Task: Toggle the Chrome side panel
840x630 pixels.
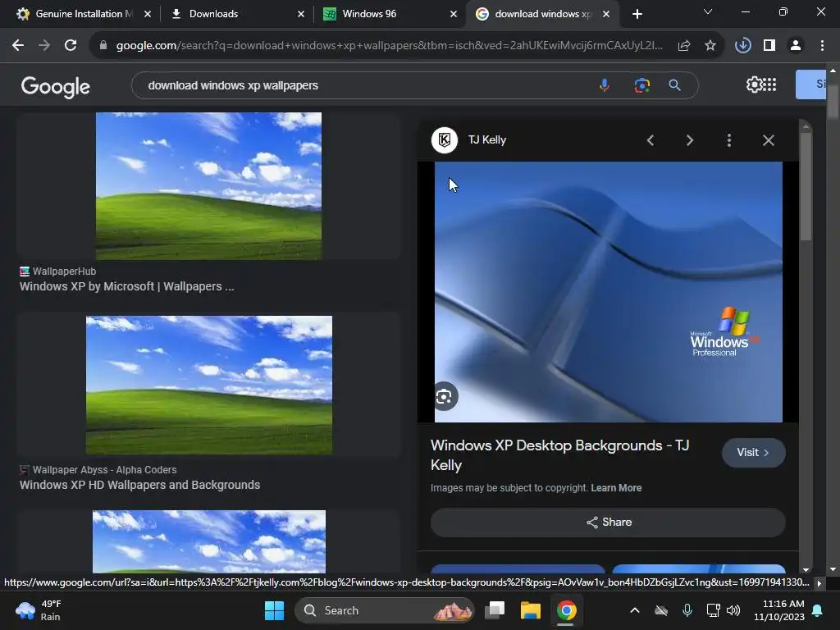Action: tap(769, 46)
